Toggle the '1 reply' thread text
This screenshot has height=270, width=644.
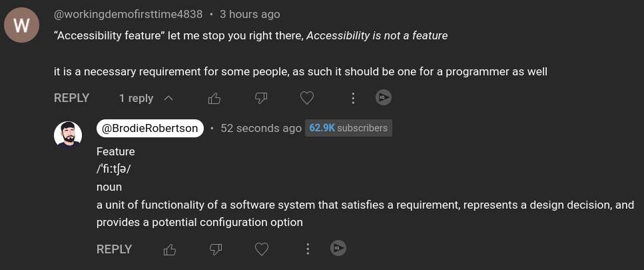(136, 98)
